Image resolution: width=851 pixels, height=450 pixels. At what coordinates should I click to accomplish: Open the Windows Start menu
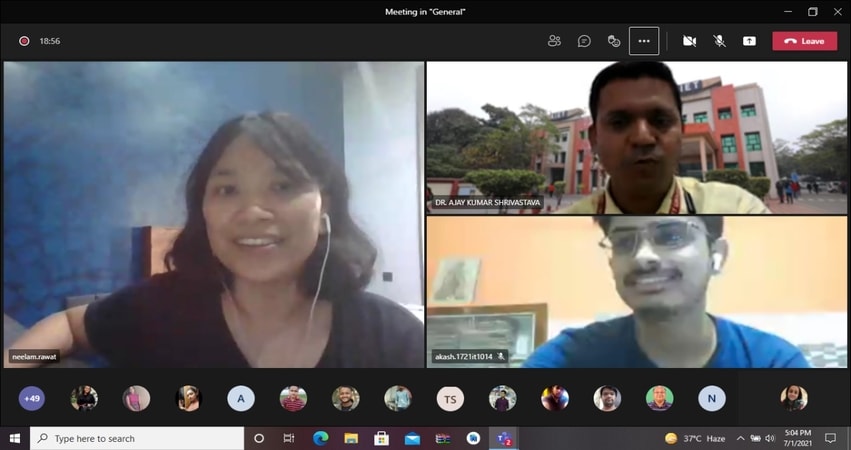click(15, 438)
